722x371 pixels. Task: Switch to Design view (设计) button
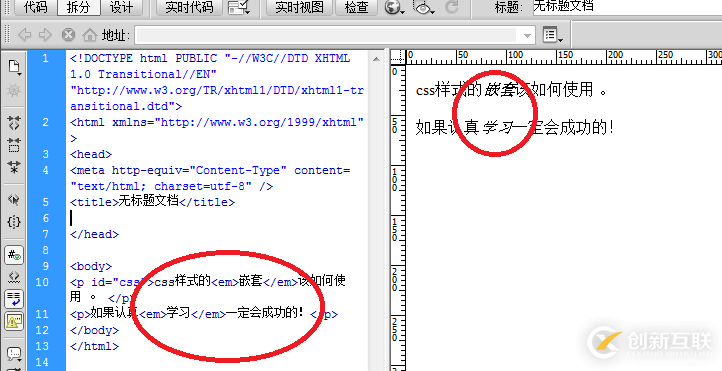pyautogui.click(x=121, y=7)
